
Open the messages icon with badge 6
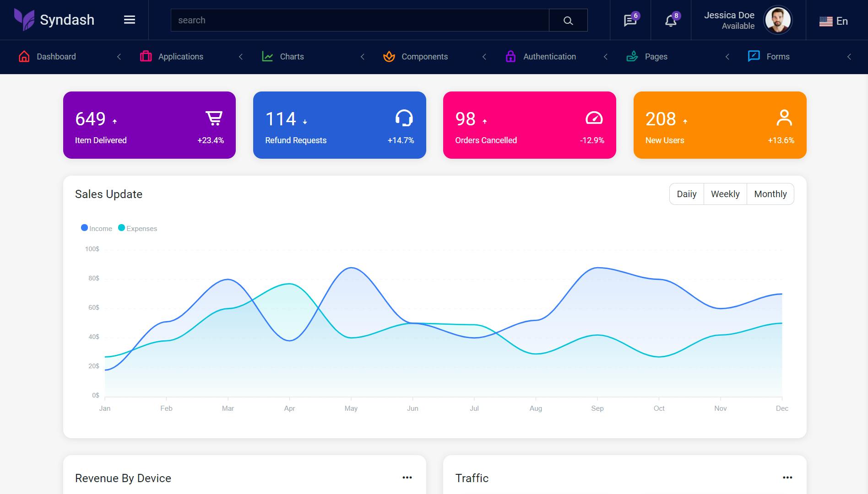coord(630,20)
